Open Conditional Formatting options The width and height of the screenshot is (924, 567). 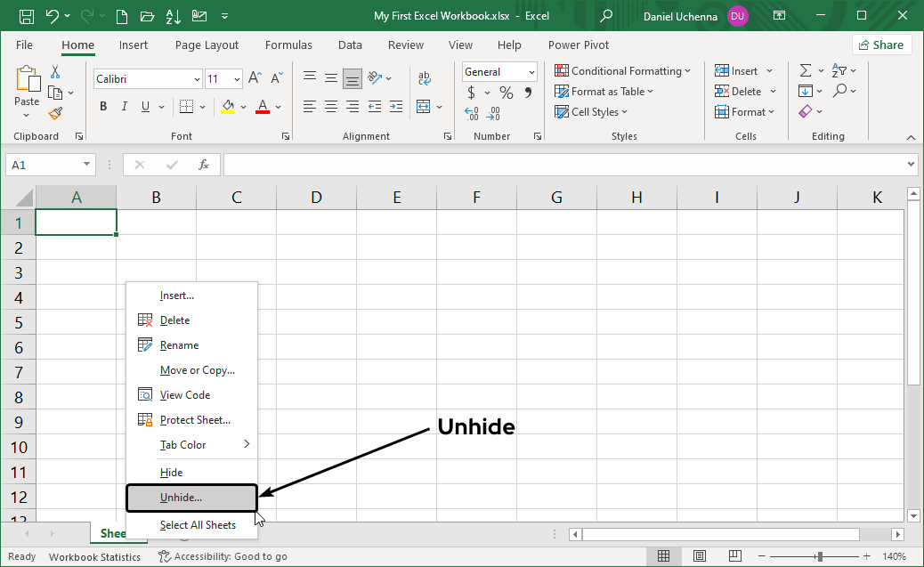tap(622, 70)
